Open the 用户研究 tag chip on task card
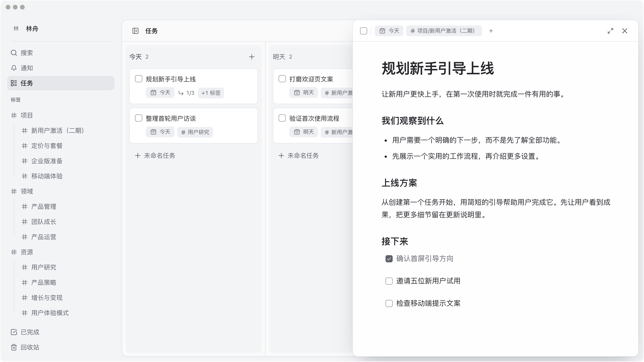The width and height of the screenshot is (644, 362). (x=195, y=132)
